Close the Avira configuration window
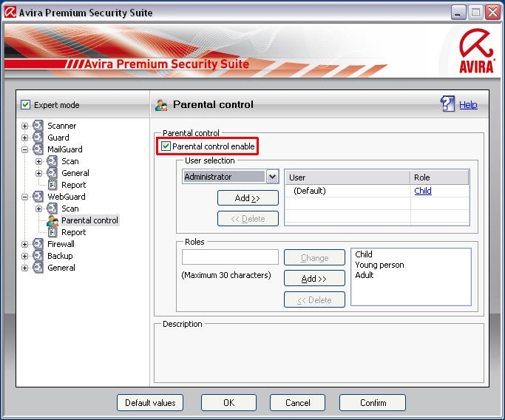Screen dimensions: 505x420 [x=492, y=13]
